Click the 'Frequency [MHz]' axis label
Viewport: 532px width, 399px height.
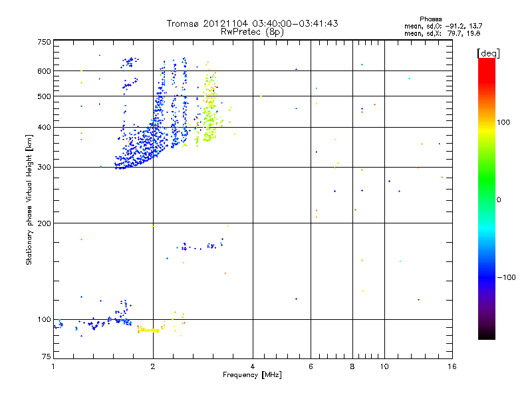252,375
